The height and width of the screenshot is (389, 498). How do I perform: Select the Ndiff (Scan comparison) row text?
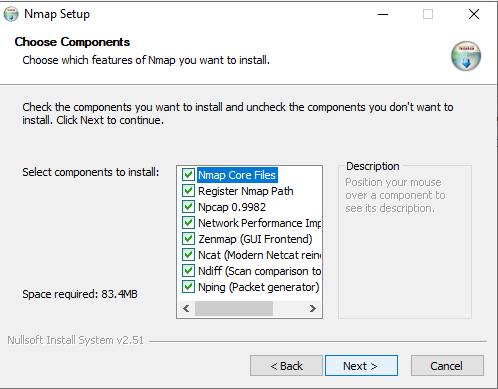(260, 271)
